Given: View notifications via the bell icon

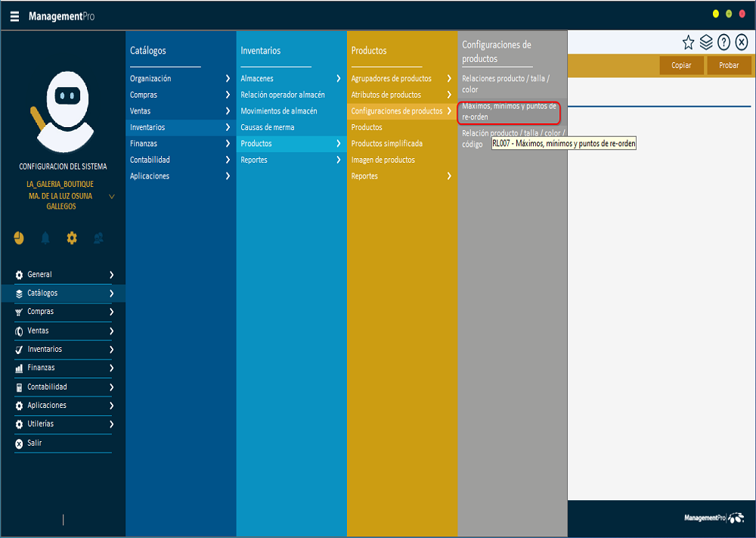Looking at the screenshot, I should [45, 238].
